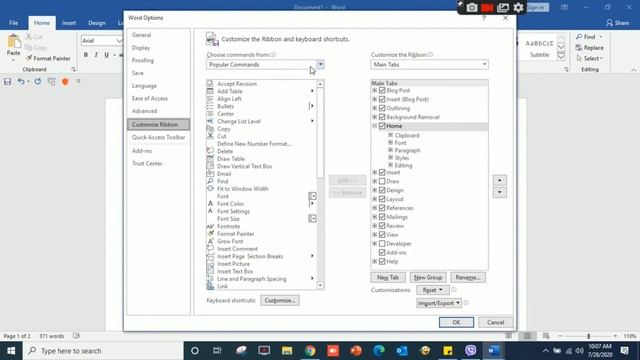
Task: Click the Undo icon in Quick Access Toolbar
Action: 21,82
